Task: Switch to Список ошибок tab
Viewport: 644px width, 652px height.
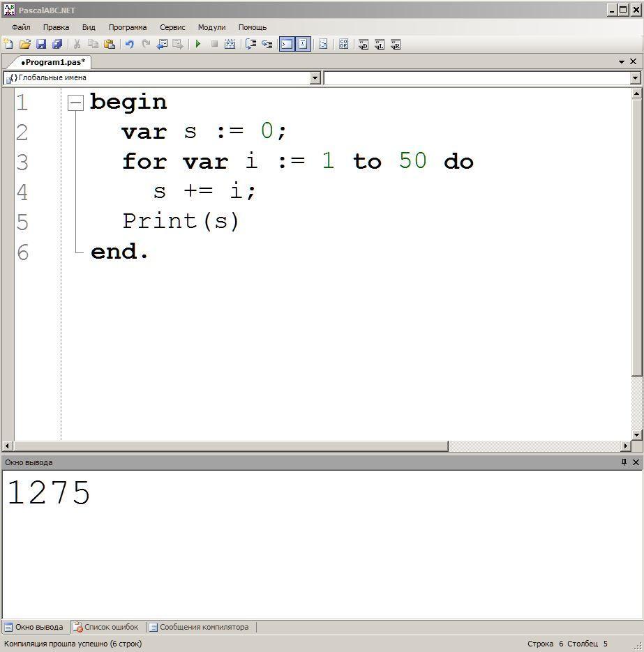Action: click(x=105, y=627)
